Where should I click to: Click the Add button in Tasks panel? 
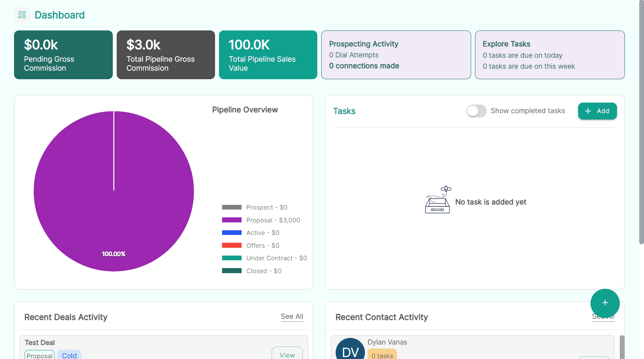point(597,111)
